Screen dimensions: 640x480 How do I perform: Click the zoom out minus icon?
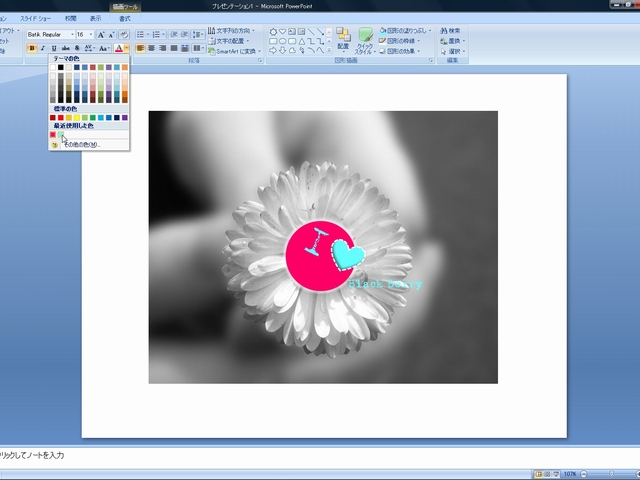[x=584, y=473]
